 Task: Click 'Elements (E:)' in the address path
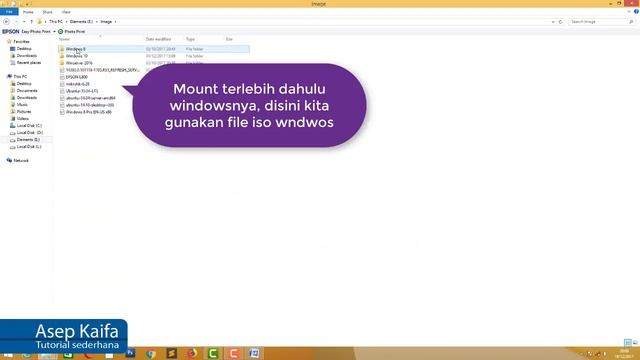(x=81, y=22)
